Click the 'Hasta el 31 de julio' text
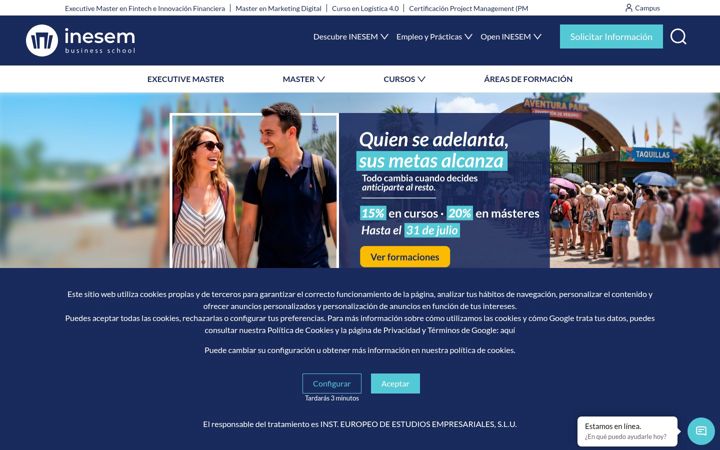This screenshot has width=720, height=450. pos(410,230)
